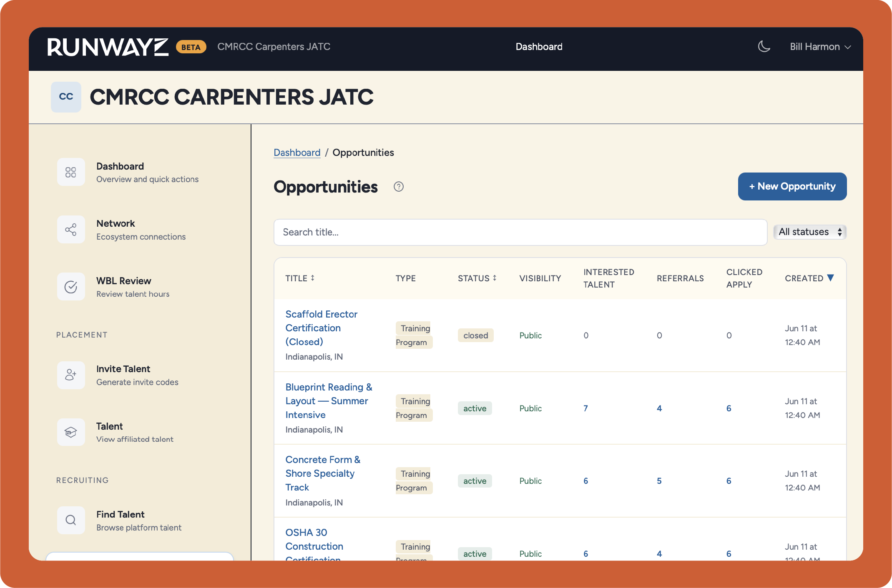The image size is (892, 588).
Task: Click the Opportunities breadcrumb text
Action: coord(363,153)
